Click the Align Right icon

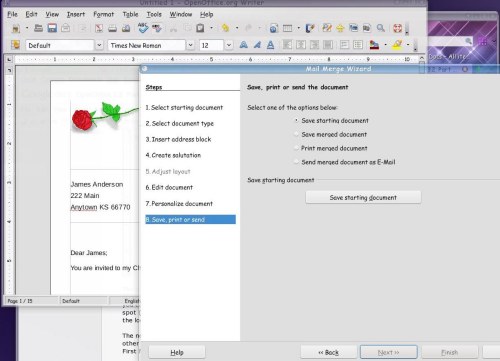[314, 45]
